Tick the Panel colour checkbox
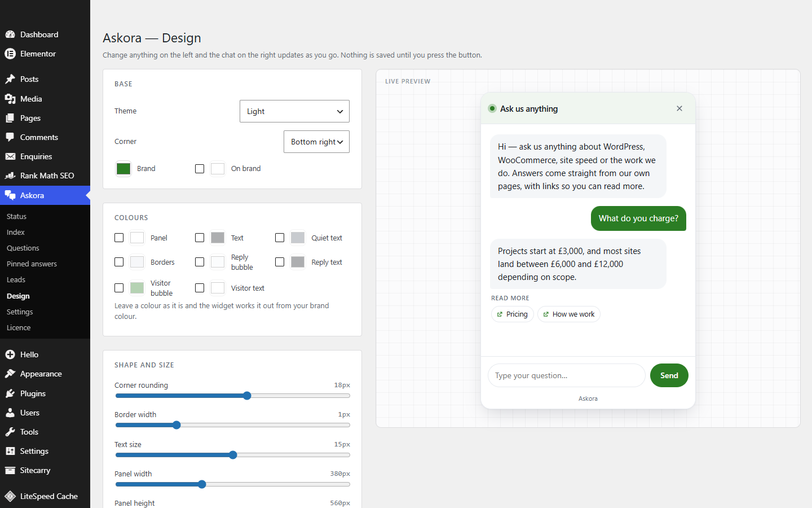Screen dimensions: 812x508 119,238
